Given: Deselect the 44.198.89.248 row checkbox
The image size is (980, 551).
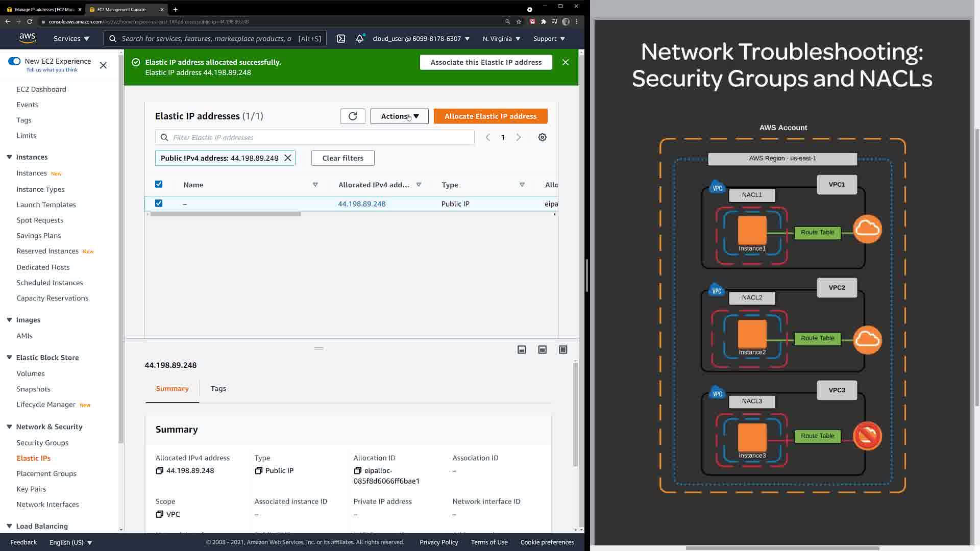Looking at the screenshot, I should point(159,204).
